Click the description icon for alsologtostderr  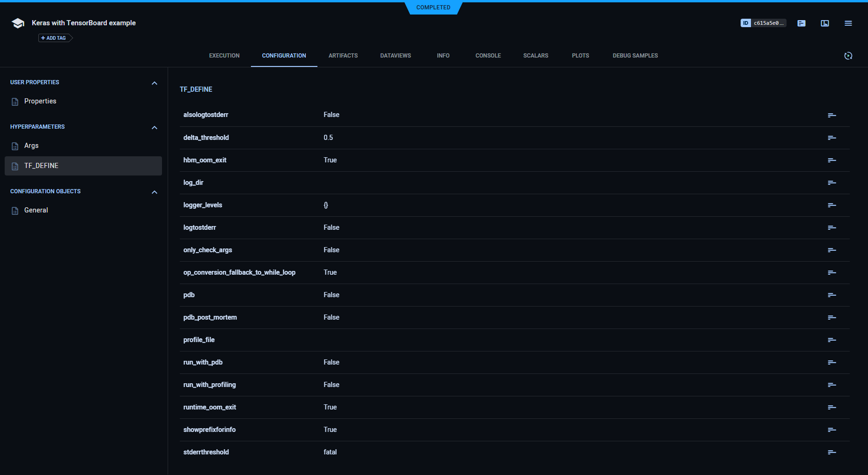(x=831, y=115)
